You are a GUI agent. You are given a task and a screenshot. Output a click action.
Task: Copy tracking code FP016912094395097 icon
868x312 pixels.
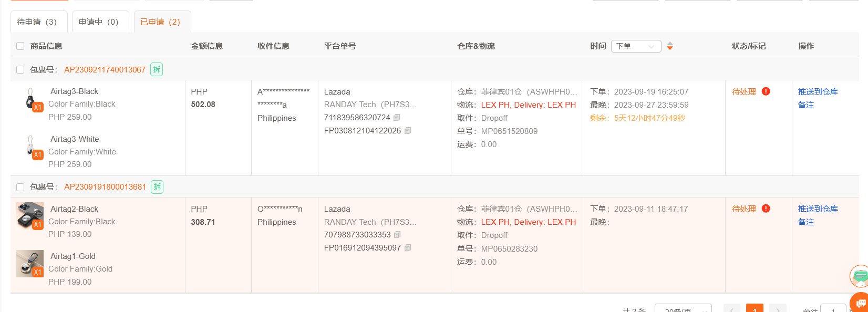point(408,248)
